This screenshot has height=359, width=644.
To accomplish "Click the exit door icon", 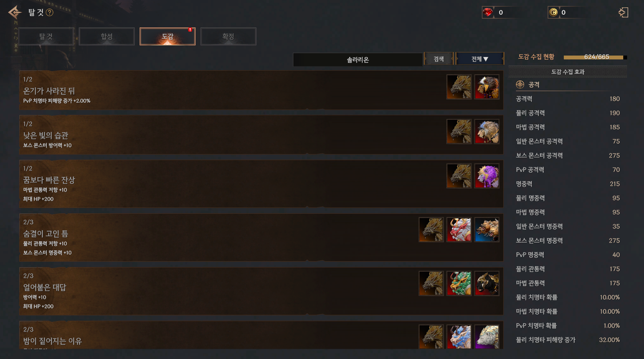I will [623, 13].
